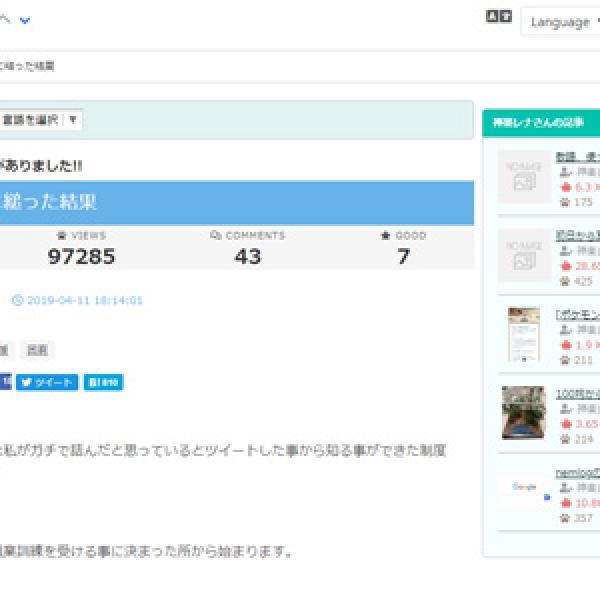This screenshot has height=600, width=600.
Task: Click the 43 comments count
Action: tap(247, 257)
